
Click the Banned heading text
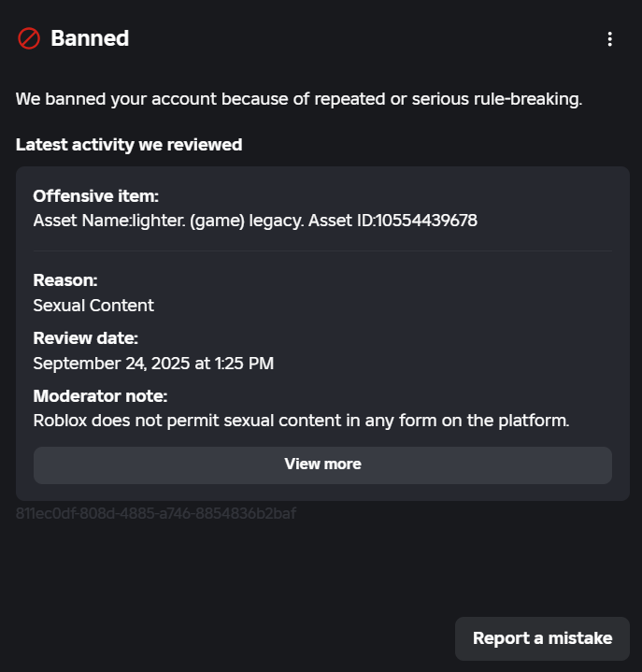(90, 38)
